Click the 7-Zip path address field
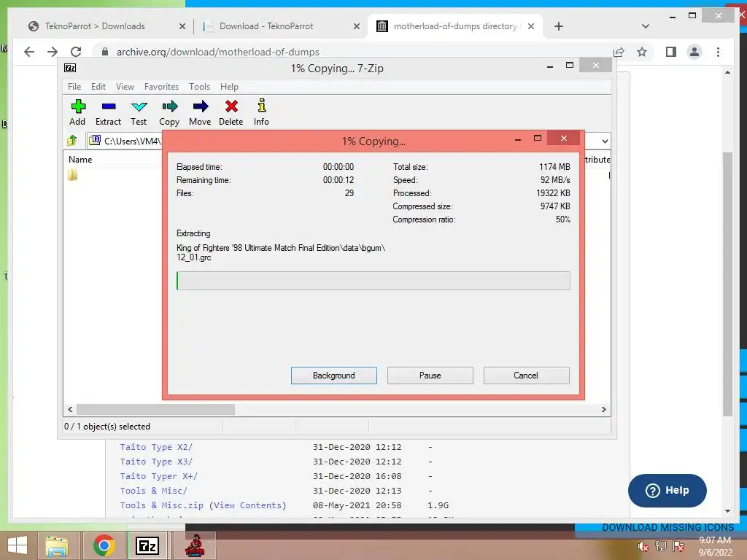This screenshot has height=560, width=747. point(125,141)
